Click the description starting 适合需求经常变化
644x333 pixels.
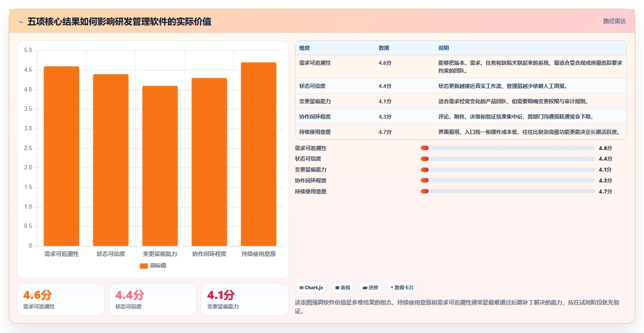tap(513, 102)
